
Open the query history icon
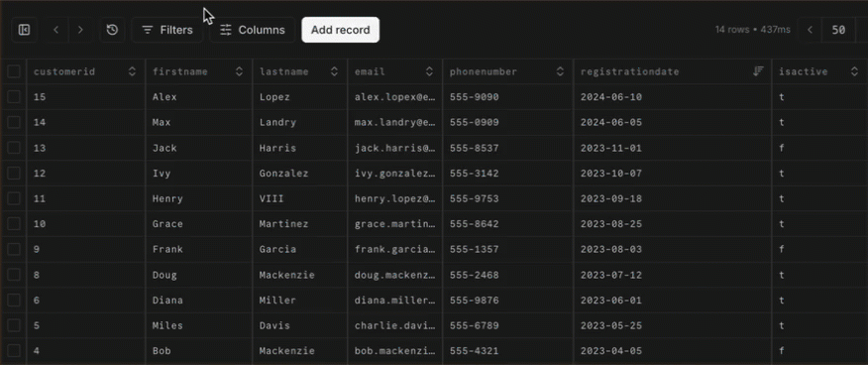112,30
